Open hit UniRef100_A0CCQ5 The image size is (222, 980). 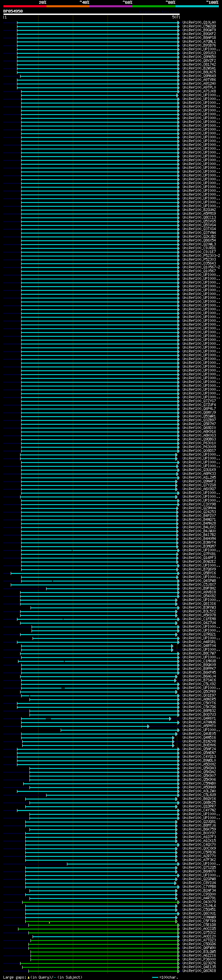[x=199, y=928]
